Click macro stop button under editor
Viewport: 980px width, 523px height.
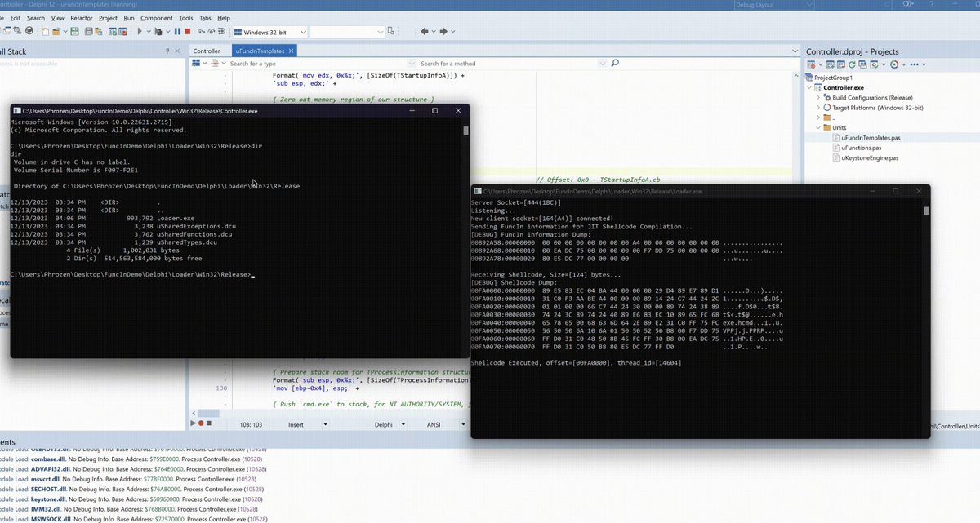209,423
